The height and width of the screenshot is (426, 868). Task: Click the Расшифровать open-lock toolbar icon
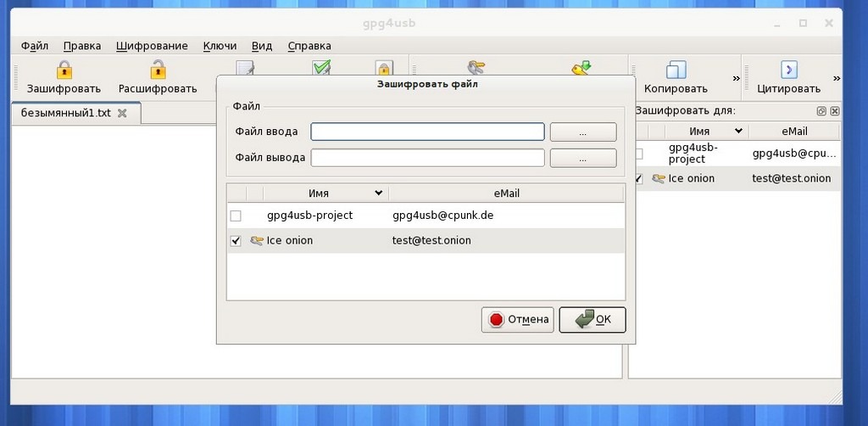158,70
